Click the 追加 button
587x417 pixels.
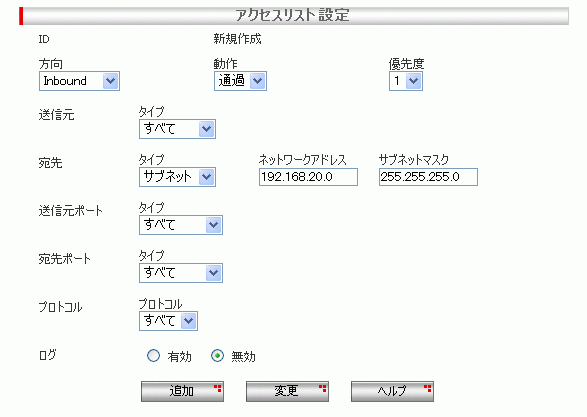tap(182, 392)
